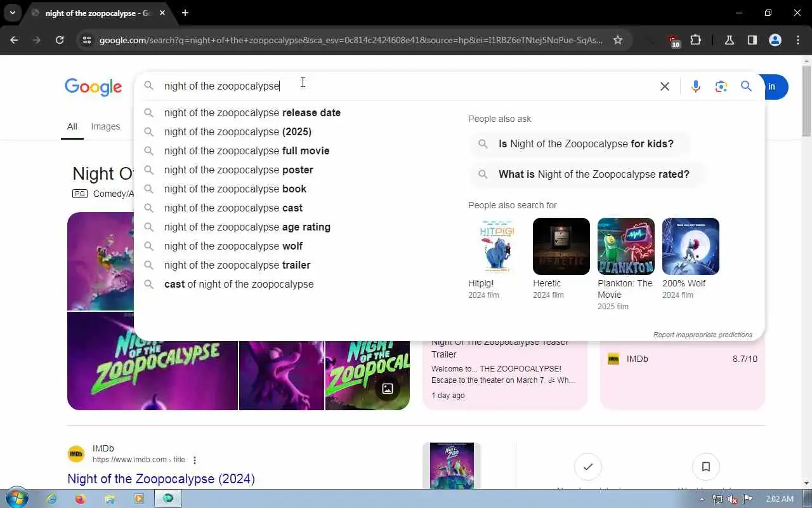Open the Plankton: The Movie thumbnail
This screenshot has width=812, height=508.
626,246
